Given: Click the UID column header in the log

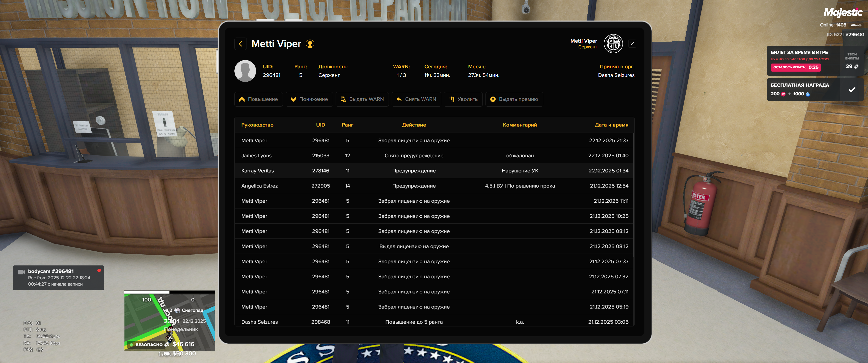Looking at the screenshot, I should [320, 125].
